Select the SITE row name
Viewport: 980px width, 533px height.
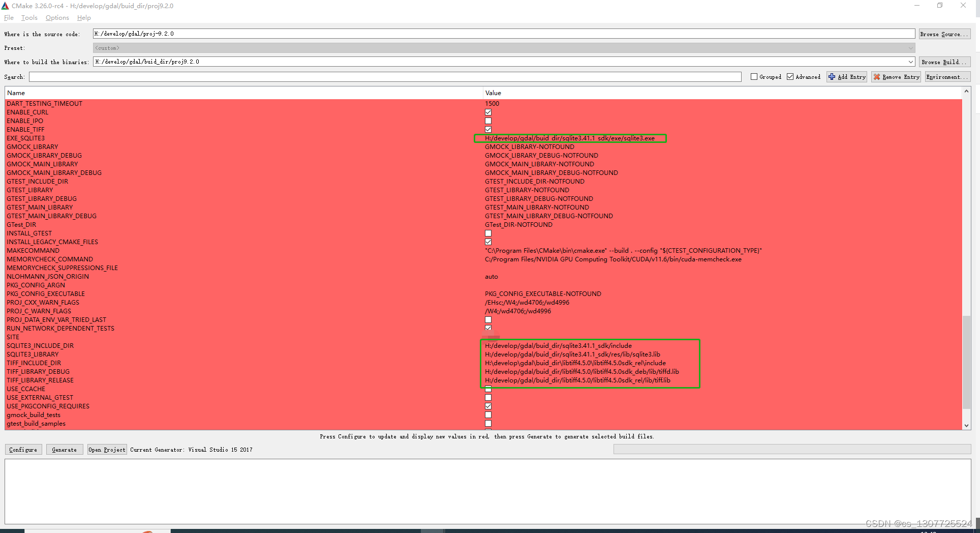[13, 337]
